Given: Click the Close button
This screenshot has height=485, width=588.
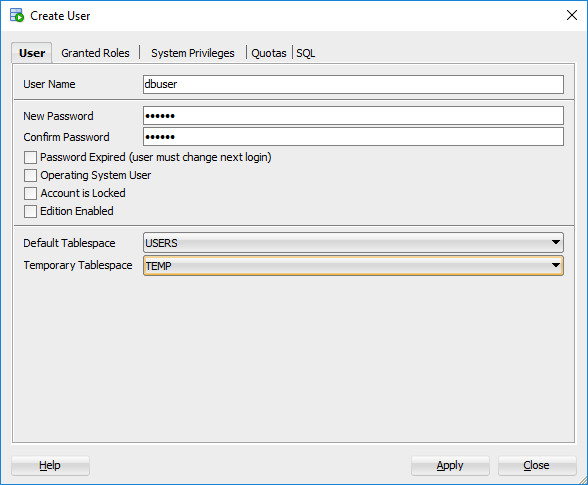Looking at the screenshot, I should pyautogui.click(x=537, y=465).
